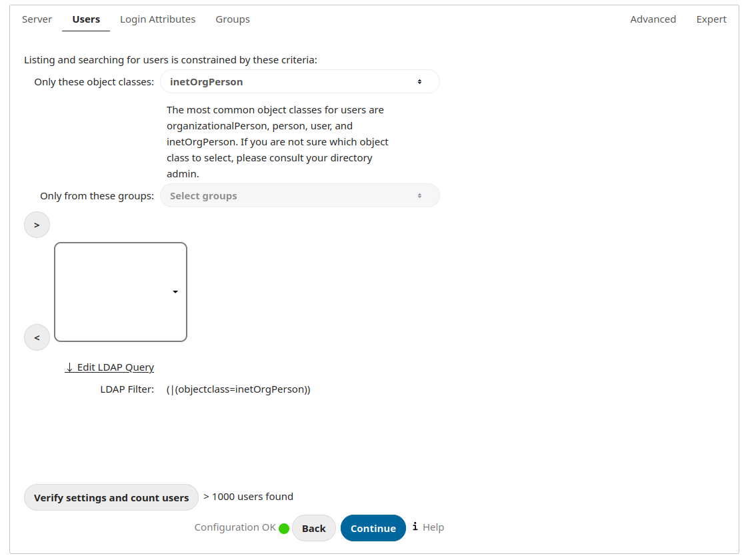Switch to the Server tab
Image resolution: width=748 pixels, height=560 pixels.
click(x=37, y=19)
